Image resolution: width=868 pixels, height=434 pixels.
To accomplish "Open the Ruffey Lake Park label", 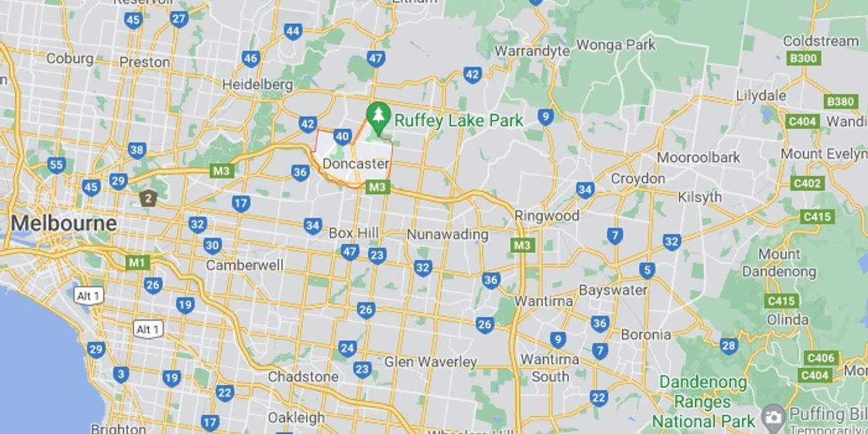I will (458, 120).
